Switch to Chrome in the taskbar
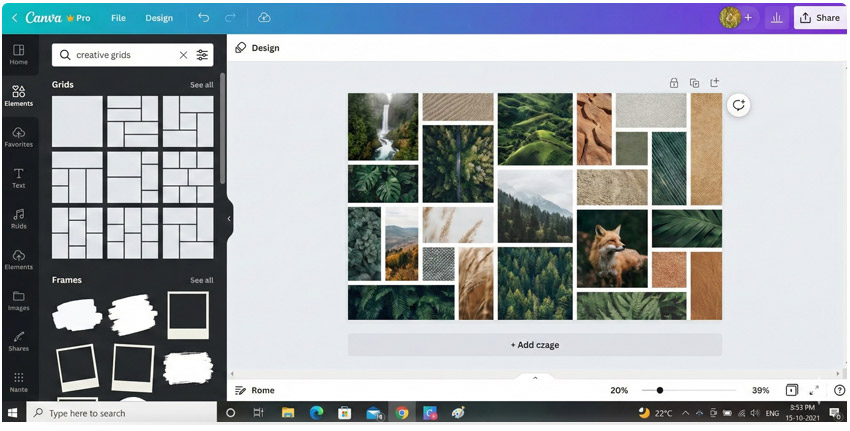The image size is (850, 431). pyautogui.click(x=402, y=413)
